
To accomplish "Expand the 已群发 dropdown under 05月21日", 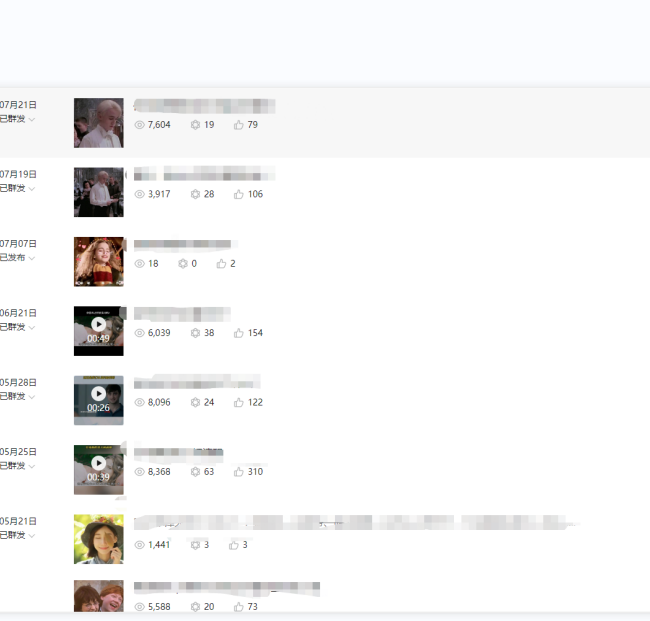I will 32,536.
